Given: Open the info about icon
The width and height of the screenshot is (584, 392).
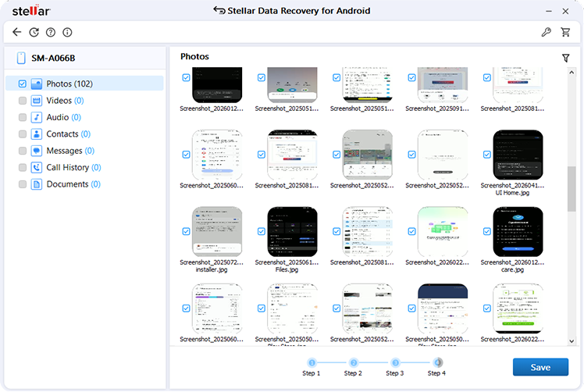Looking at the screenshot, I should coord(67,33).
